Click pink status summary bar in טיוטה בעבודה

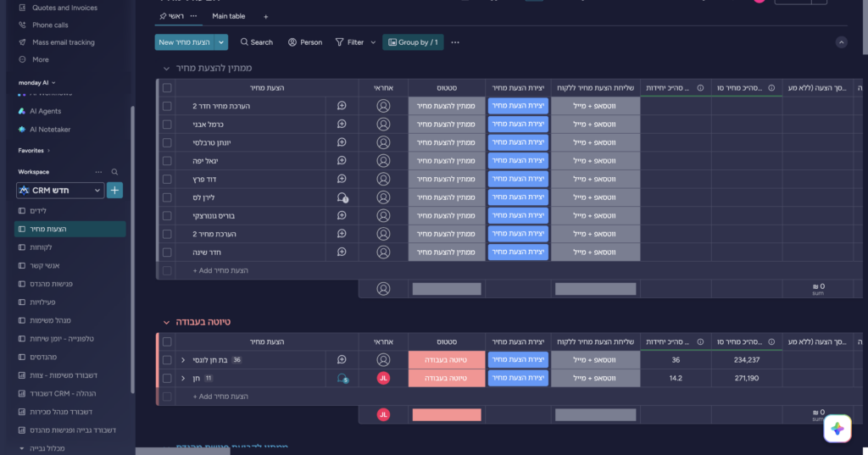(447, 414)
